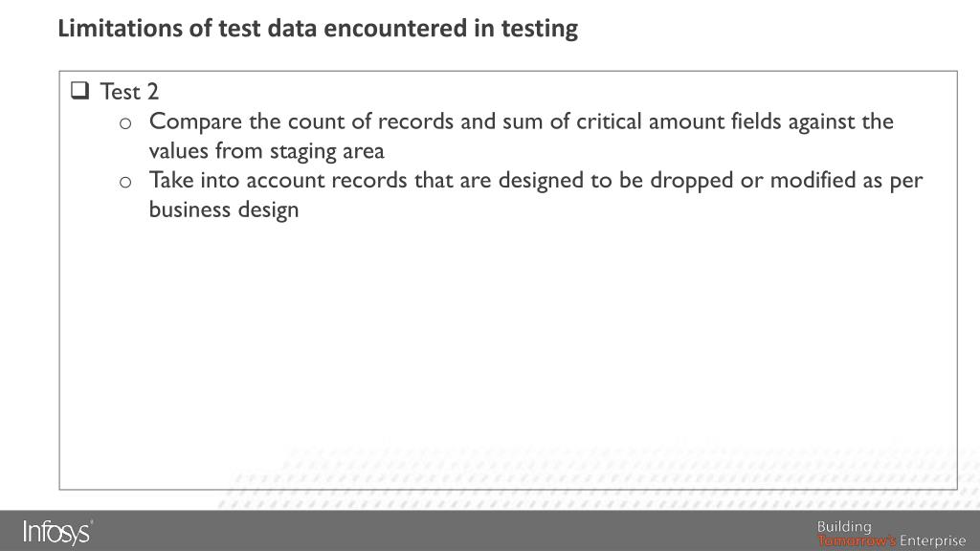Click the word 'Tomorrow's' in red
Viewport: 980px width, 551px height.
857,541
